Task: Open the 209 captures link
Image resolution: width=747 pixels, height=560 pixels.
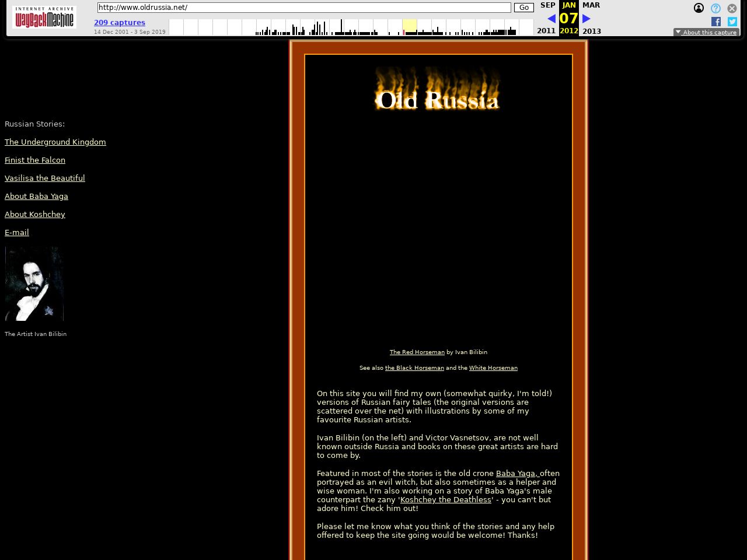Action: [x=120, y=23]
